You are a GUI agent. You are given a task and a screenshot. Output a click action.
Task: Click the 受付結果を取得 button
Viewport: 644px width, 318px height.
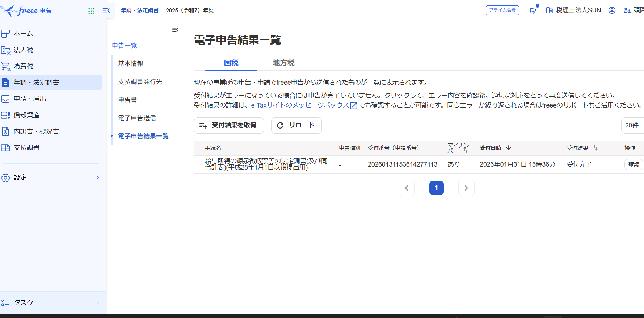[229, 125]
